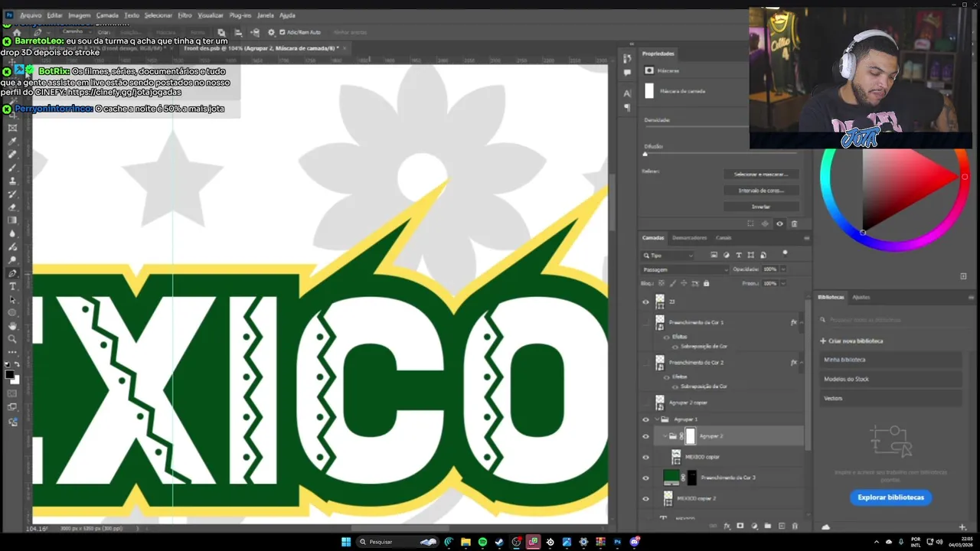Click Criar nova biblioteca
Image resolution: width=980 pixels, height=551 pixels.
(852, 341)
